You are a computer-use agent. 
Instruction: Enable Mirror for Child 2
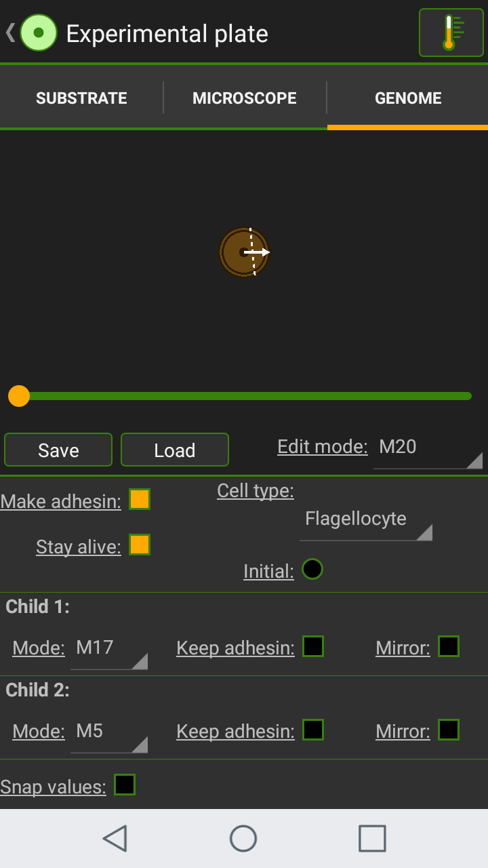click(x=449, y=730)
